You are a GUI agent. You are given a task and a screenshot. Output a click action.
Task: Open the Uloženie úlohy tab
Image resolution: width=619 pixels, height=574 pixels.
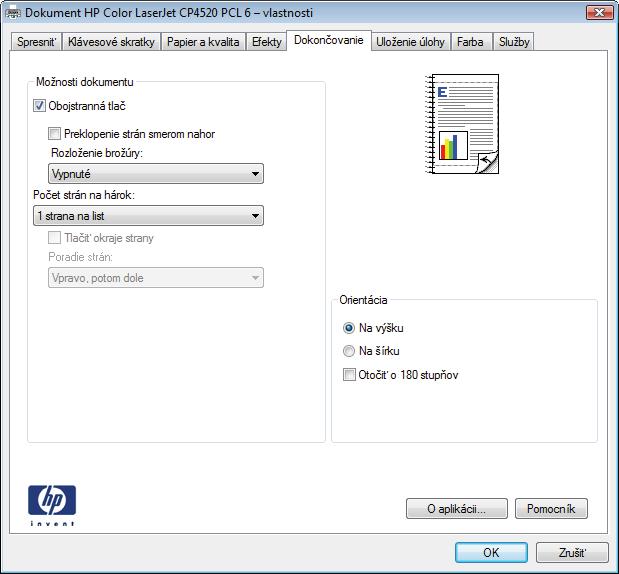(x=410, y=42)
